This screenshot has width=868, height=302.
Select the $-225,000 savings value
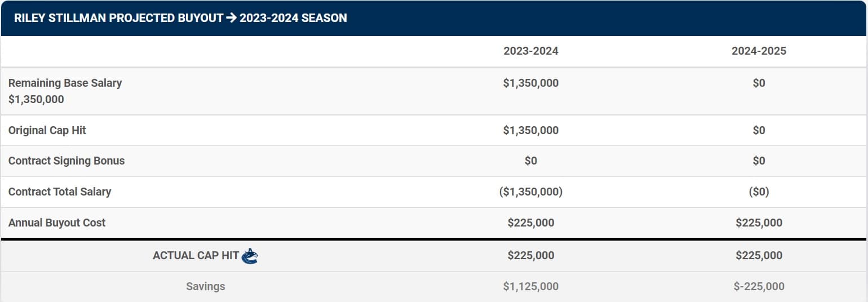(x=759, y=286)
